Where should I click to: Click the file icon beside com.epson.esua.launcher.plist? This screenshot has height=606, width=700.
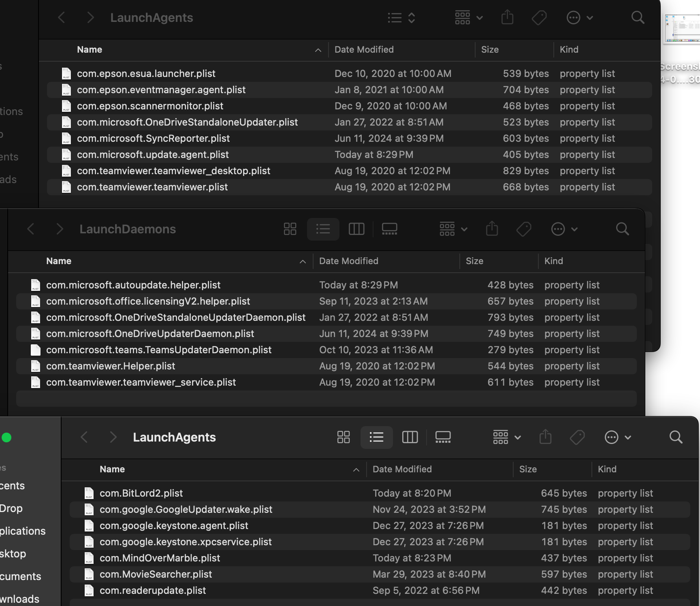click(x=66, y=73)
